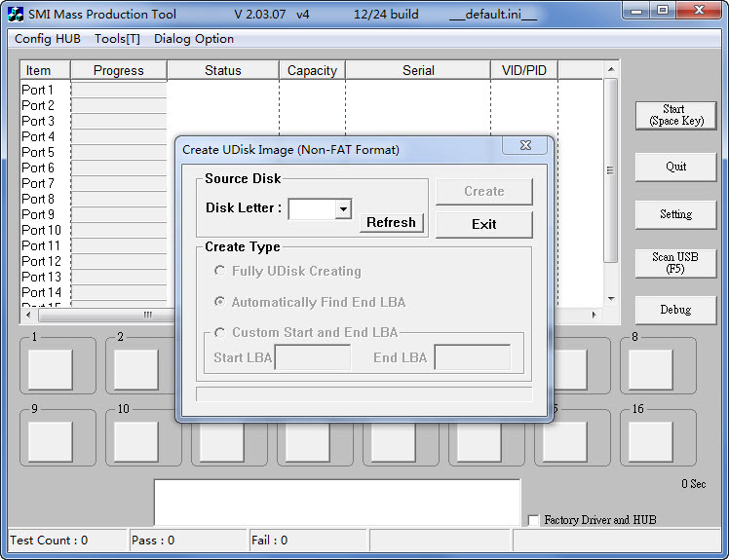Click port slot box 10
Image resolution: width=729 pixels, height=560 pixels.
136,441
